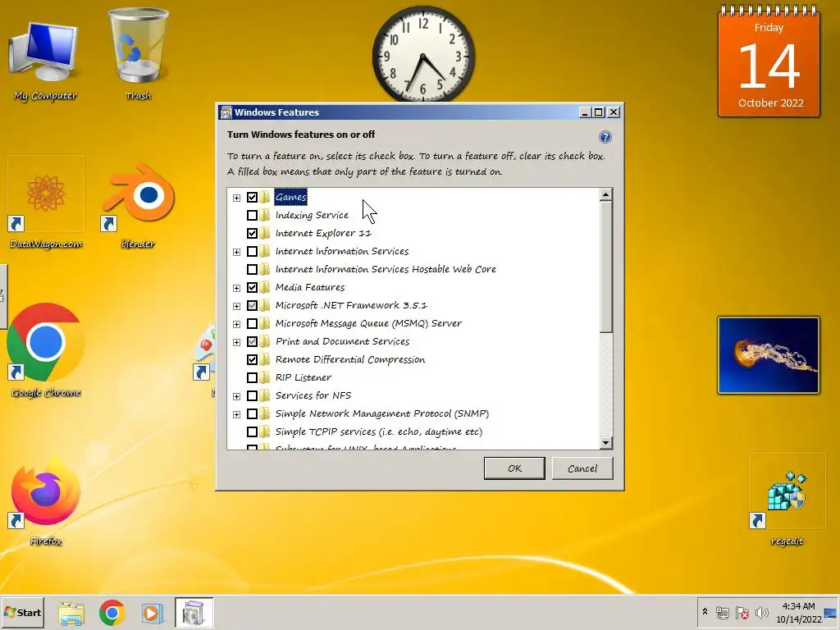
Task: Select the Firefox desktop shortcut
Action: pos(46,501)
